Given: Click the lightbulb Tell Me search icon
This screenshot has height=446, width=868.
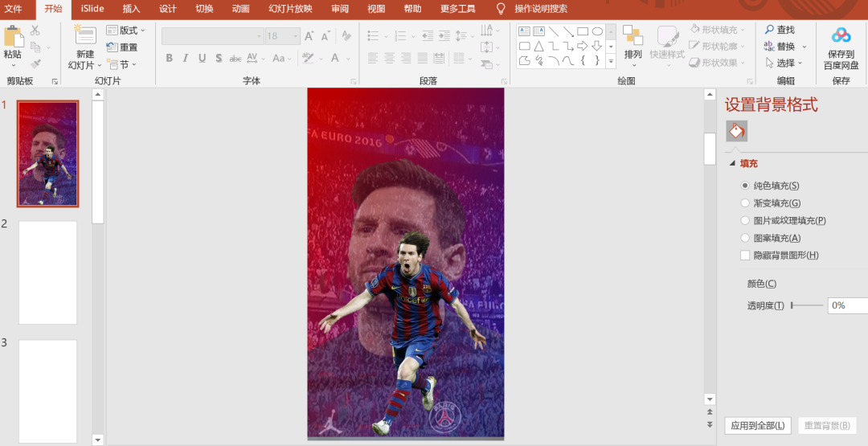Looking at the screenshot, I should coord(501,9).
